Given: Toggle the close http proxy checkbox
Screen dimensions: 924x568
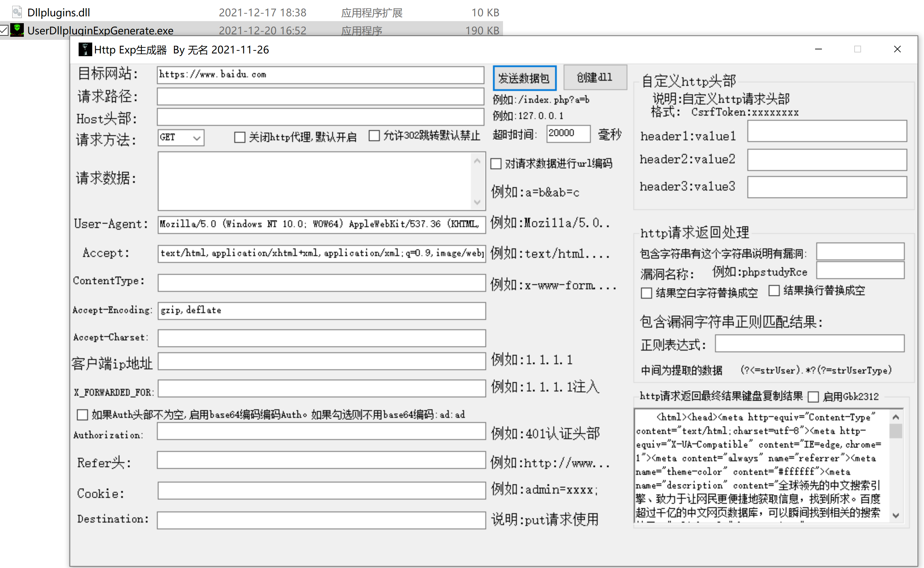Looking at the screenshot, I should [240, 137].
